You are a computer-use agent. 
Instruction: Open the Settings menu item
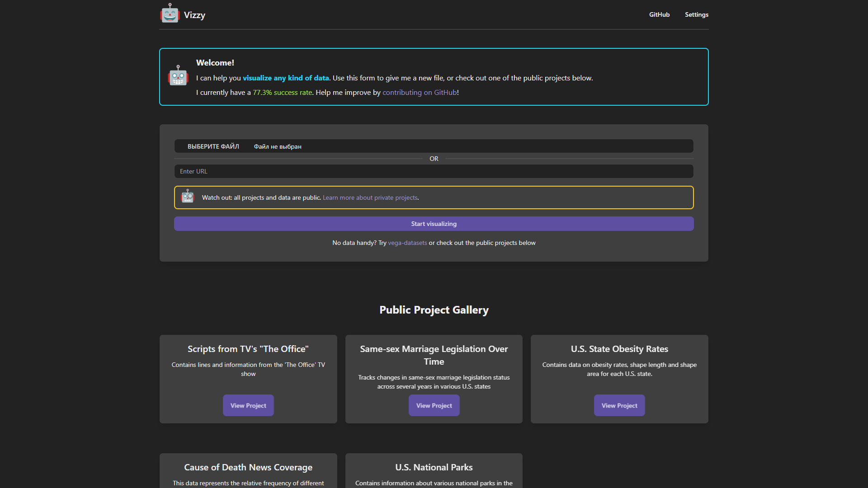click(x=696, y=14)
